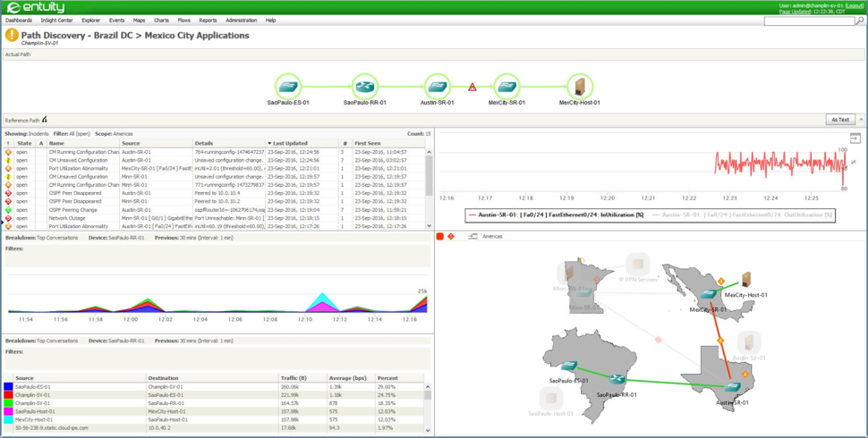Click the Americas map label
The image size is (868, 438).
click(493, 236)
